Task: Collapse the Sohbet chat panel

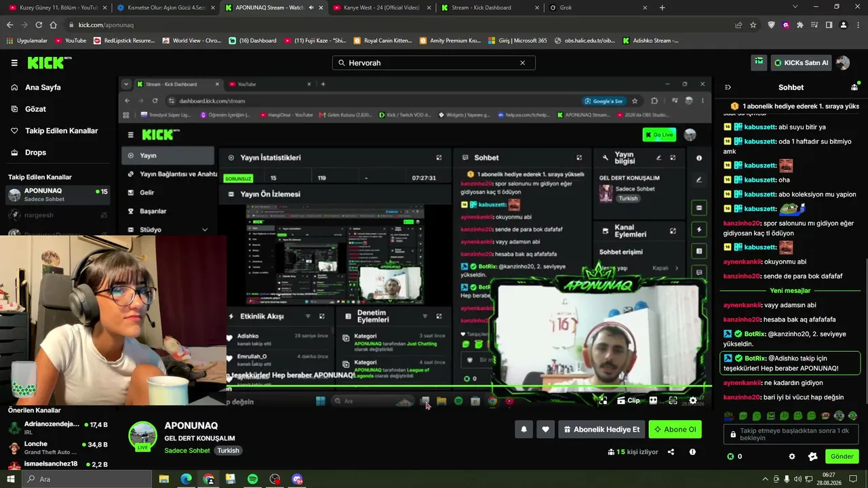Action: [728, 87]
